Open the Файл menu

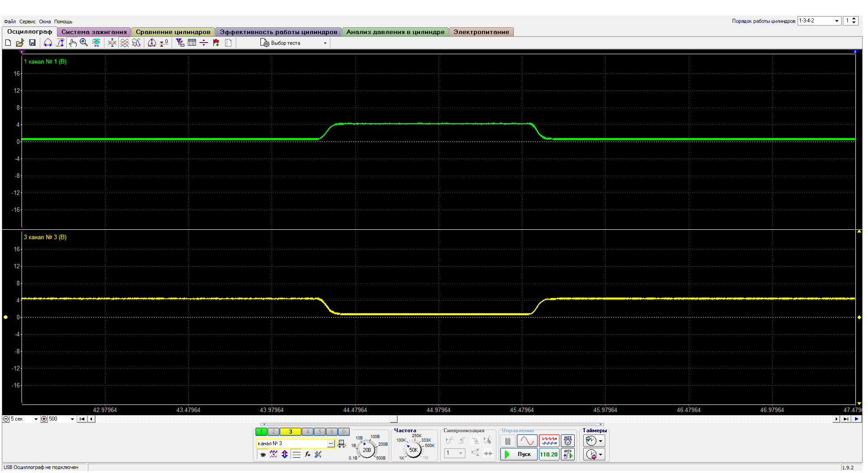click(x=10, y=21)
